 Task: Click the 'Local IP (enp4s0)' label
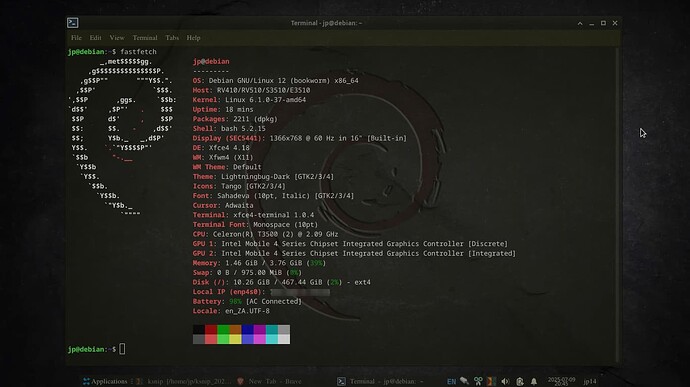click(229, 292)
